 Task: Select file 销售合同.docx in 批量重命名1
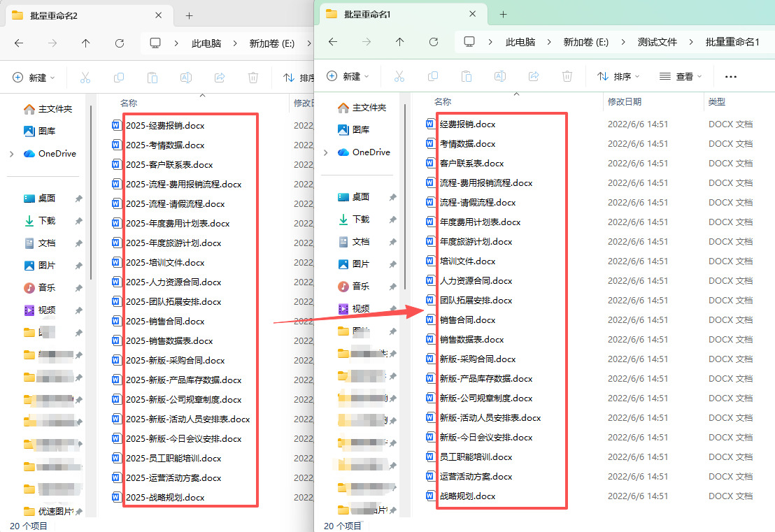coord(467,319)
